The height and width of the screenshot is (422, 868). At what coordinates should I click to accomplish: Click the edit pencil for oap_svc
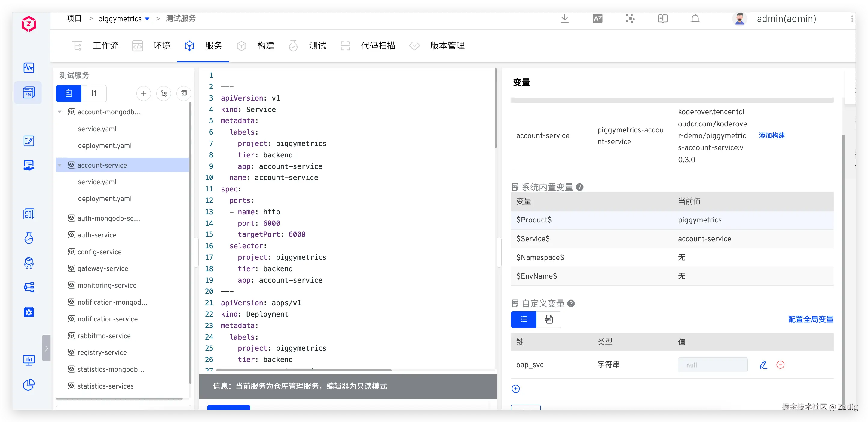tap(763, 365)
